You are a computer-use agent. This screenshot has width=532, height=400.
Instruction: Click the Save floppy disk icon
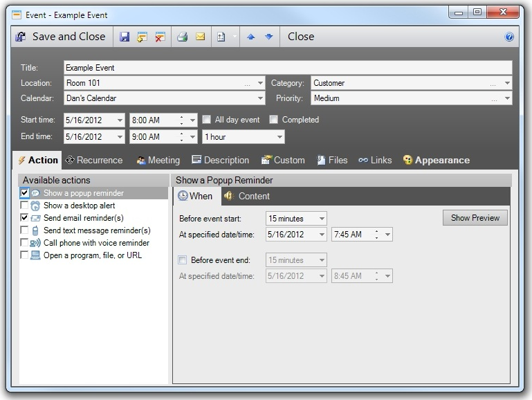(125, 37)
